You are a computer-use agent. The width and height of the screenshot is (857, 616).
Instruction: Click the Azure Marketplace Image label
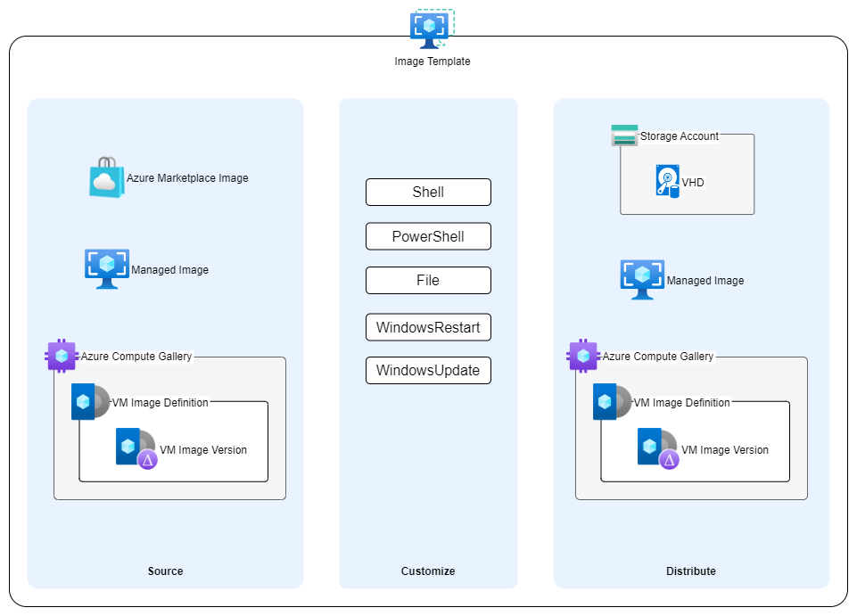point(187,178)
